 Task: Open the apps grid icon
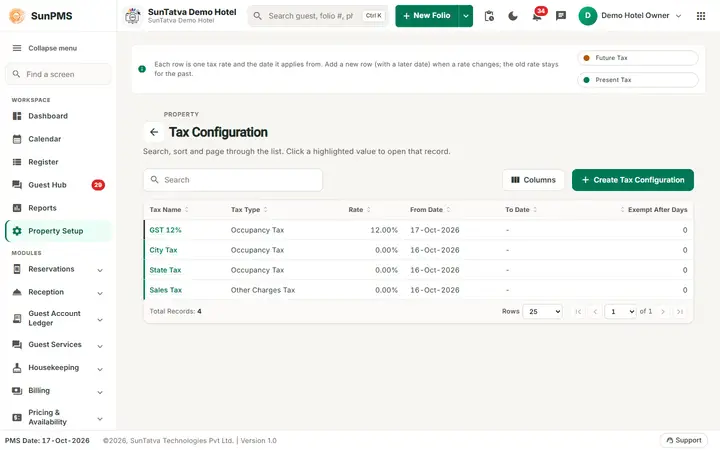701,16
